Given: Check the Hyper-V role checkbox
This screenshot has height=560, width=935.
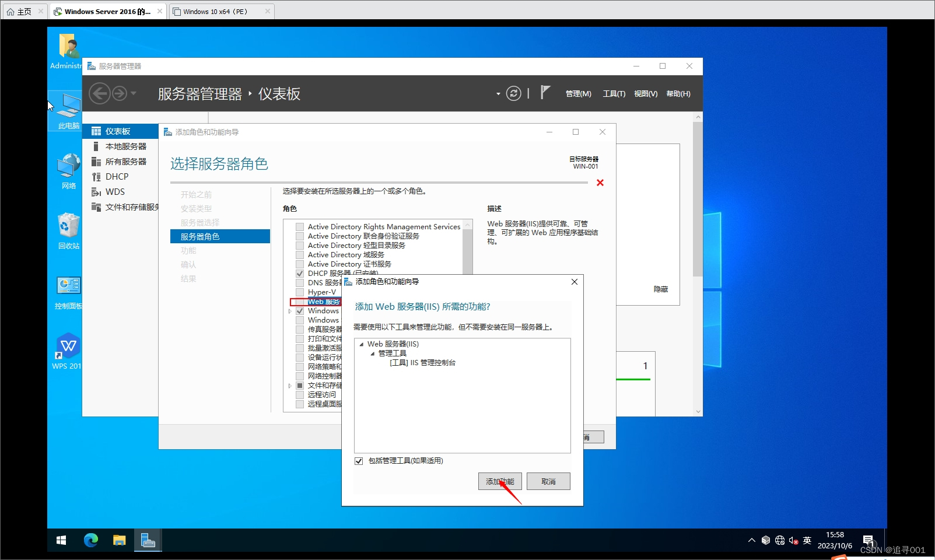Looking at the screenshot, I should click(x=300, y=292).
